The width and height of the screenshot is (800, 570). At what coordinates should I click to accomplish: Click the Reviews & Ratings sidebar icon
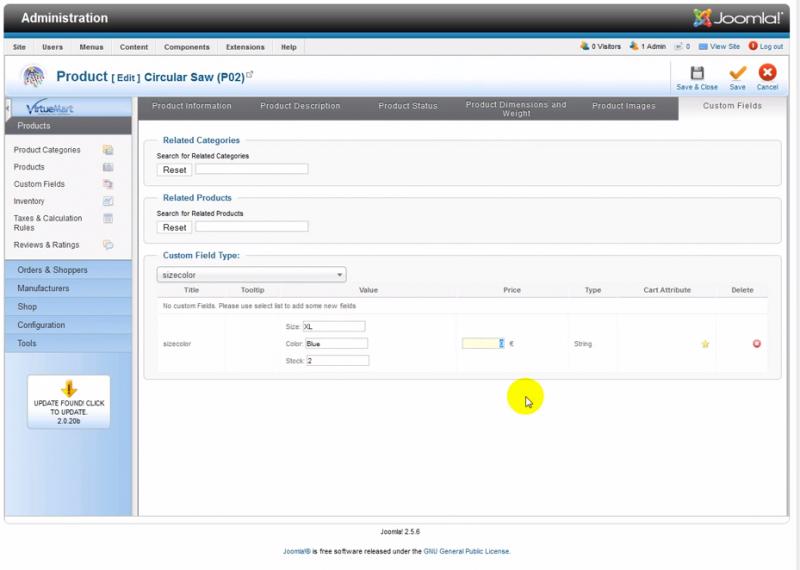click(x=108, y=245)
